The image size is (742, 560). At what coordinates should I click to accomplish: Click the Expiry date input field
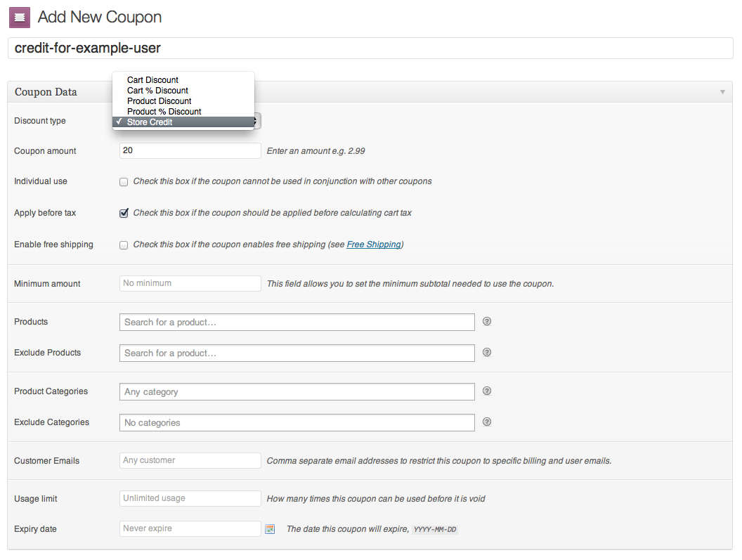point(190,528)
